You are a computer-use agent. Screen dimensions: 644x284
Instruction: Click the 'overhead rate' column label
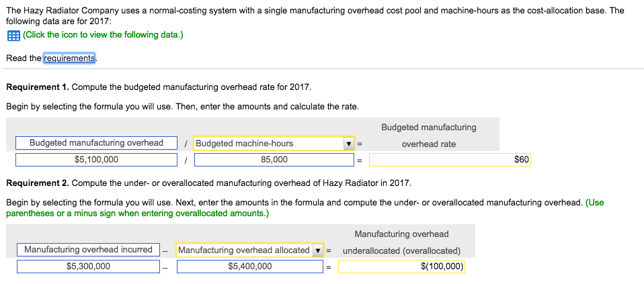[x=429, y=144]
